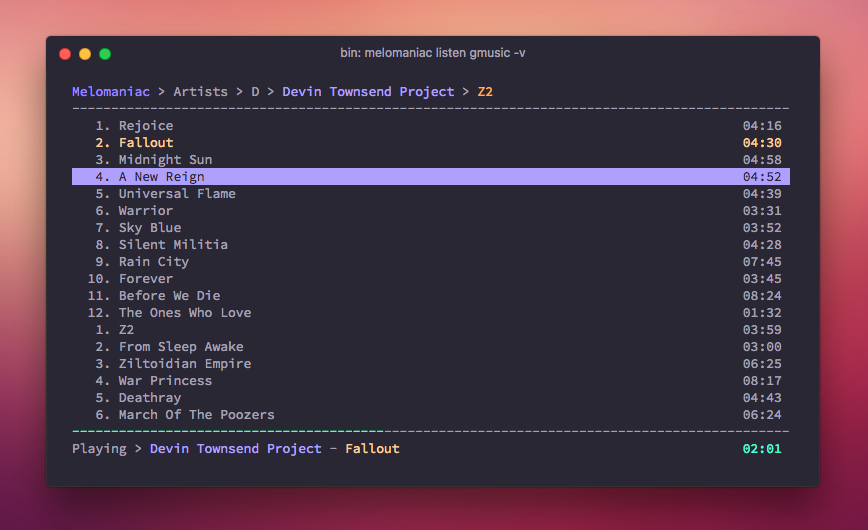Go to Artists in the breadcrumb
The width and height of the screenshot is (868, 530).
pyautogui.click(x=200, y=92)
